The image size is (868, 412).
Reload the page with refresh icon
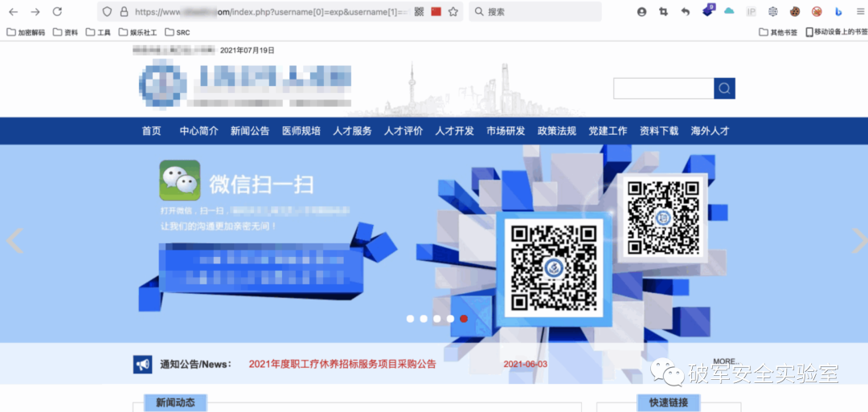tap(57, 12)
